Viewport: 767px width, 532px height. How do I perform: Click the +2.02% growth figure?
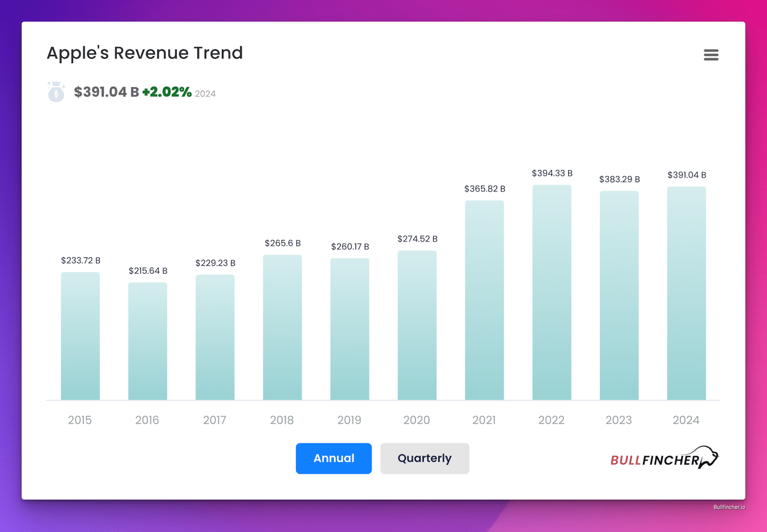[x=167, y=92]
